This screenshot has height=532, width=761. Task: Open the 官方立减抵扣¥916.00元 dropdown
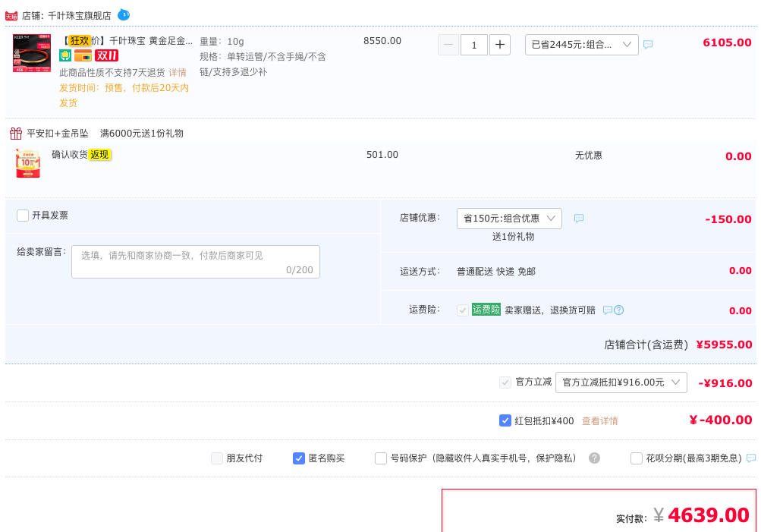(621, 382)
